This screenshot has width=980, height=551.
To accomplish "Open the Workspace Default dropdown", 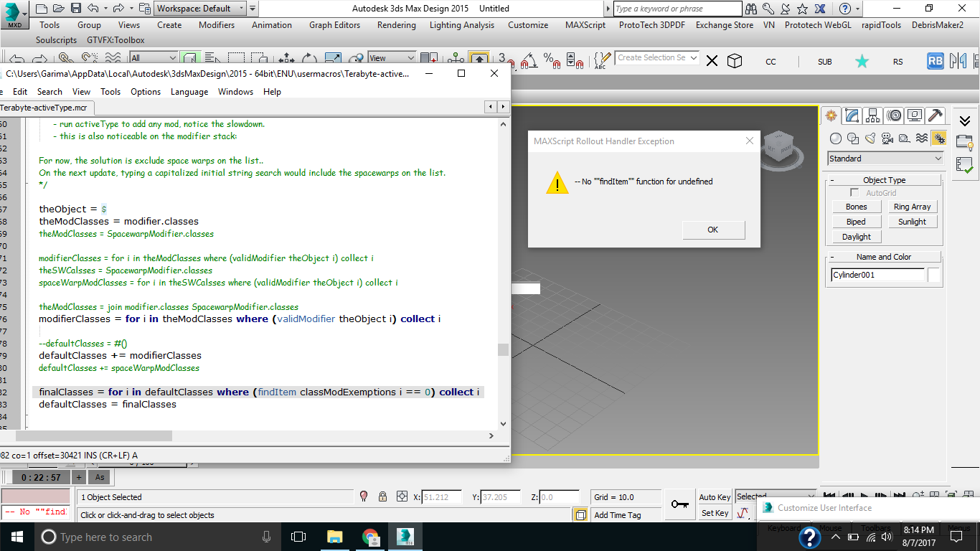I will 202,9.
